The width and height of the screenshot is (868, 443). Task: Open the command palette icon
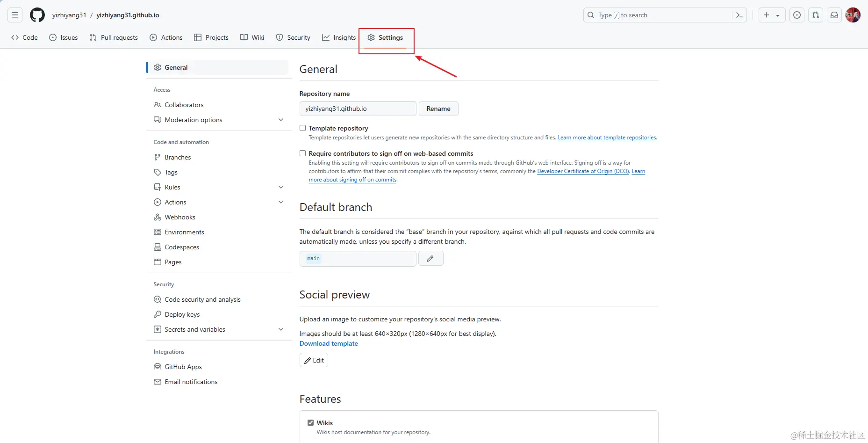[739, 15]
